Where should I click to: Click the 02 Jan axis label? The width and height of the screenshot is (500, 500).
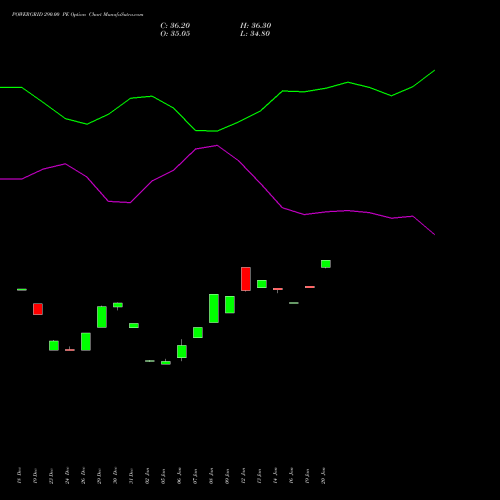pos(147,476)
